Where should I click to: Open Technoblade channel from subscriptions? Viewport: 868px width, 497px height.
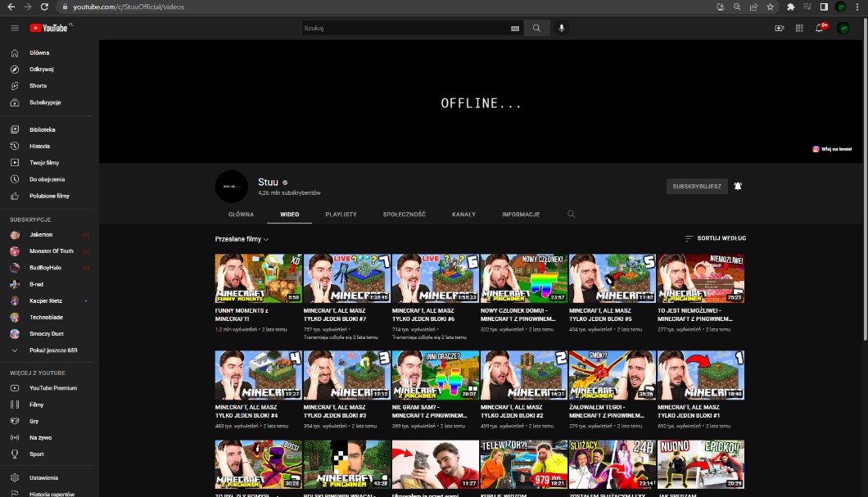point(47,317)
